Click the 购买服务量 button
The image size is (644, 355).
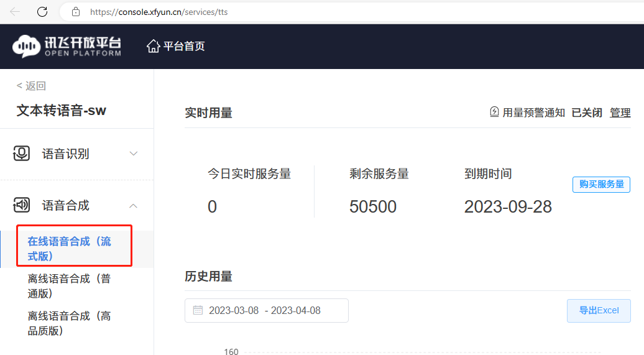(601, 185)
